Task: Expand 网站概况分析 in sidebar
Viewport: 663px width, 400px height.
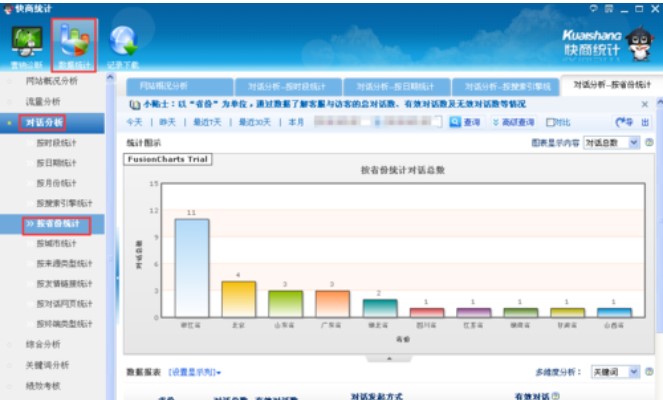Action: pos(52,81)
